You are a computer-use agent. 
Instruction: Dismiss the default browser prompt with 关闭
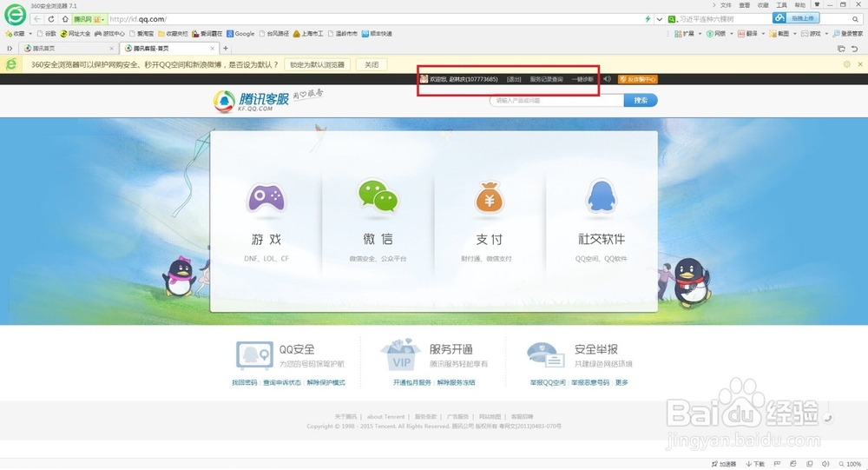coord(372,65)
